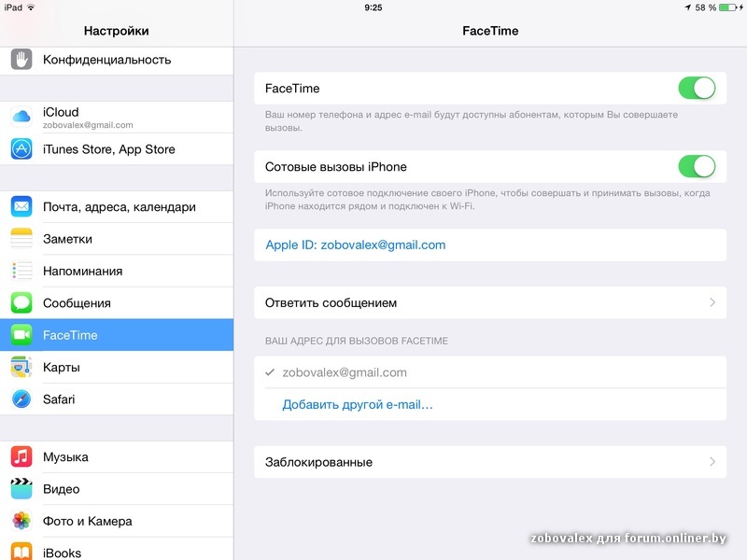The image size is (747, 560).
Task: Open the Messages (Сообщения) icon
Action: 21,303
